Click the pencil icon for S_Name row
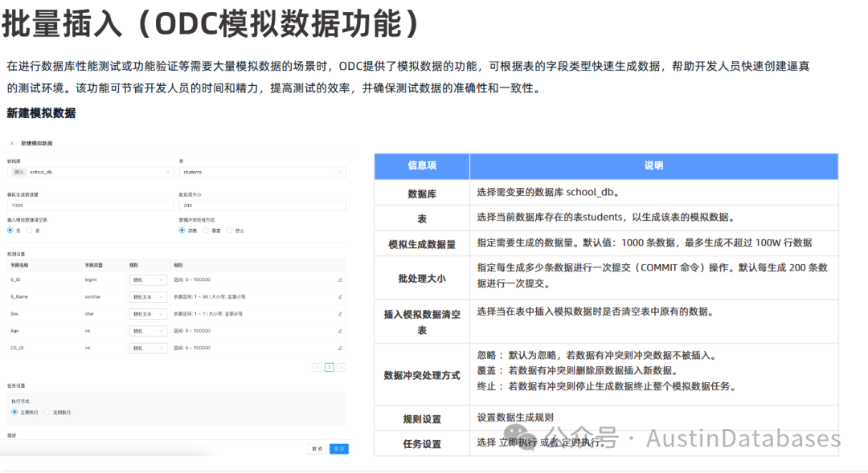Image resolution: width=868 pixels, height=473 pixels. pos(340,297)
